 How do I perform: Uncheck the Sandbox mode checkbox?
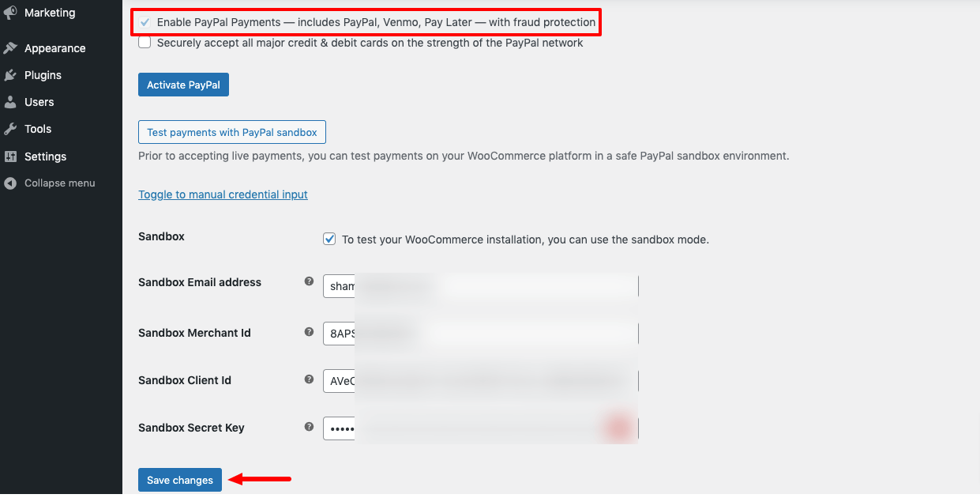tap(329, 239)
